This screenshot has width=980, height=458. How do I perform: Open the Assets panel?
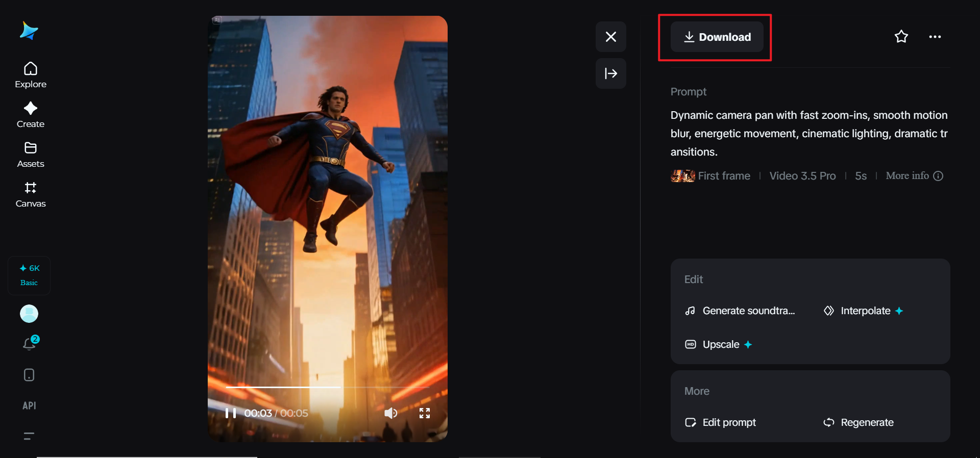(x=30, y=154)
